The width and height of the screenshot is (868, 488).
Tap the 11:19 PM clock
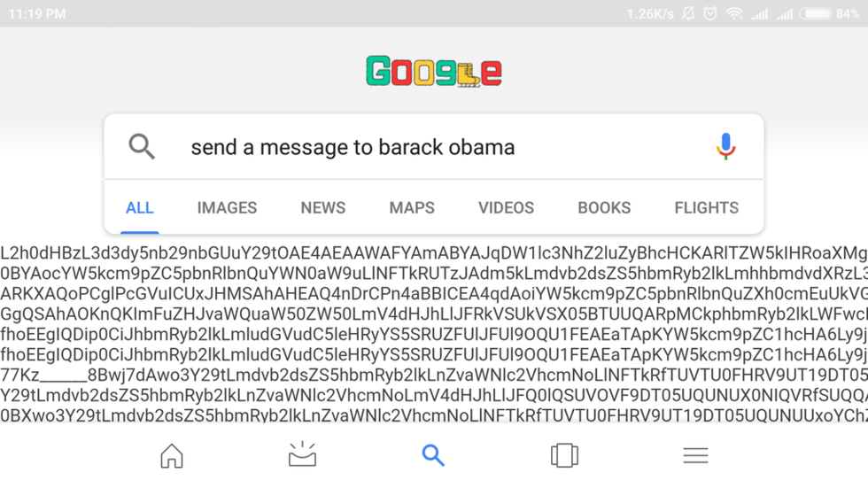(37, 14)
